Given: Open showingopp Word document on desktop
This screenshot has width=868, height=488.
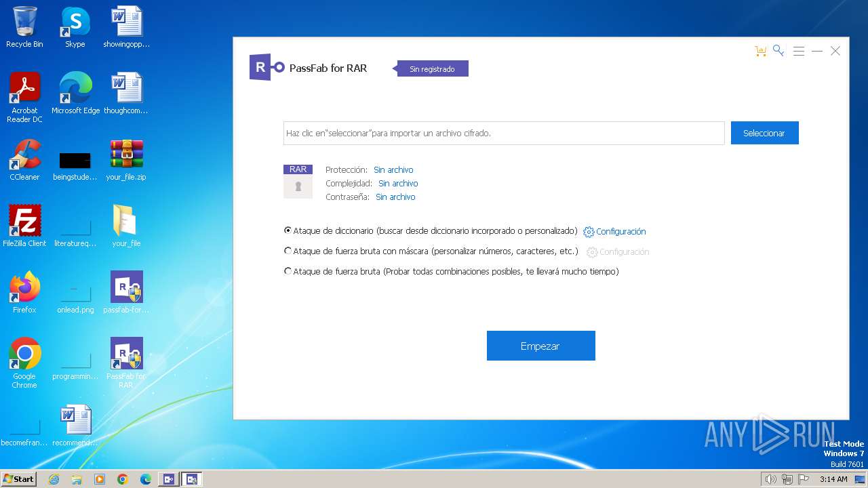Looking at the screenshot, I should click(126, 27).
